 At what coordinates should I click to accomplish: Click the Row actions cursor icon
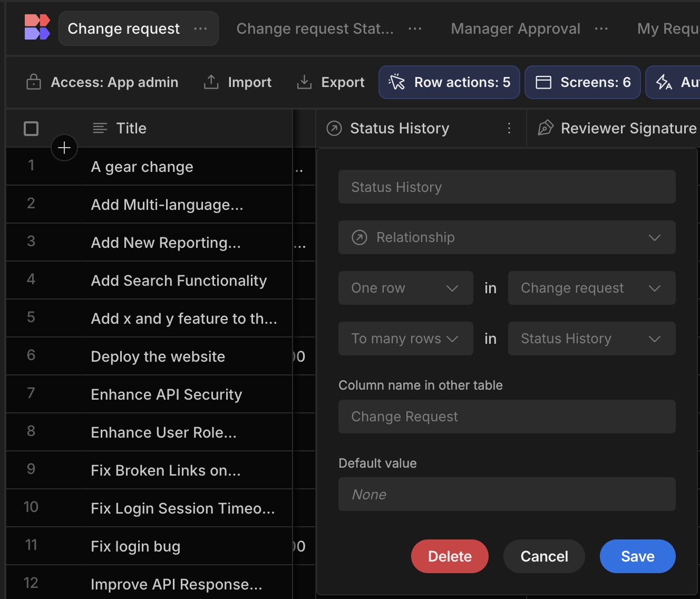click(397, 82)
